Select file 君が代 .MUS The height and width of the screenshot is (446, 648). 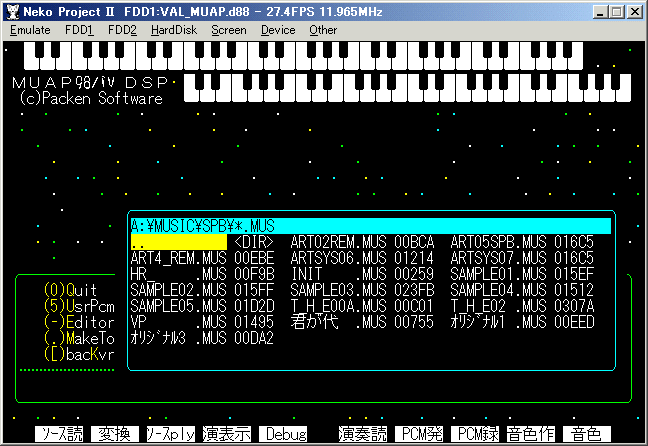coord(338,322)
